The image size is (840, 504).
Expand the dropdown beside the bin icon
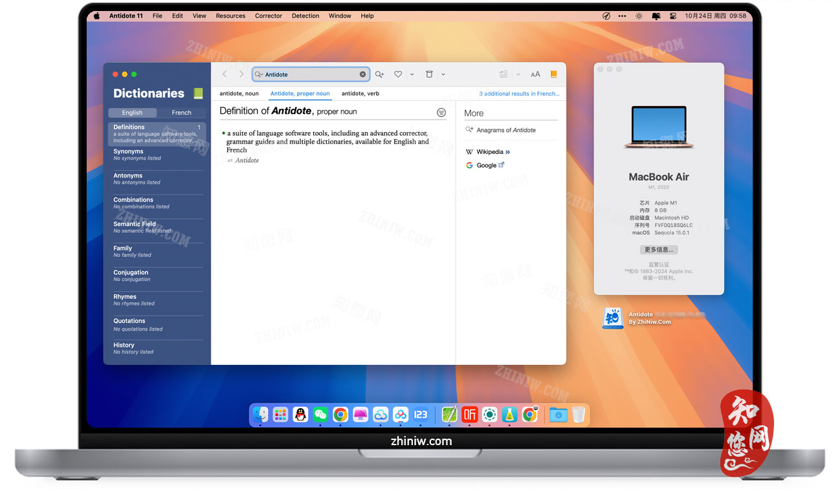(443, 74)
